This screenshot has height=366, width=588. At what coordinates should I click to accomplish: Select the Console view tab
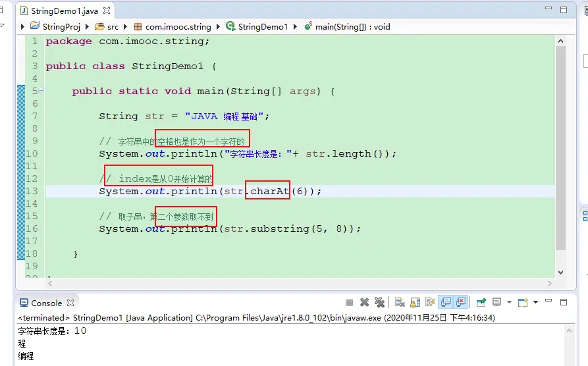click(x=46, y=303)
